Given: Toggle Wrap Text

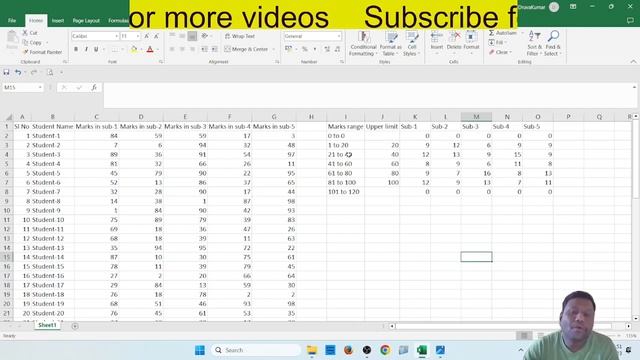Looking at the screenshot, I should 240,36.
